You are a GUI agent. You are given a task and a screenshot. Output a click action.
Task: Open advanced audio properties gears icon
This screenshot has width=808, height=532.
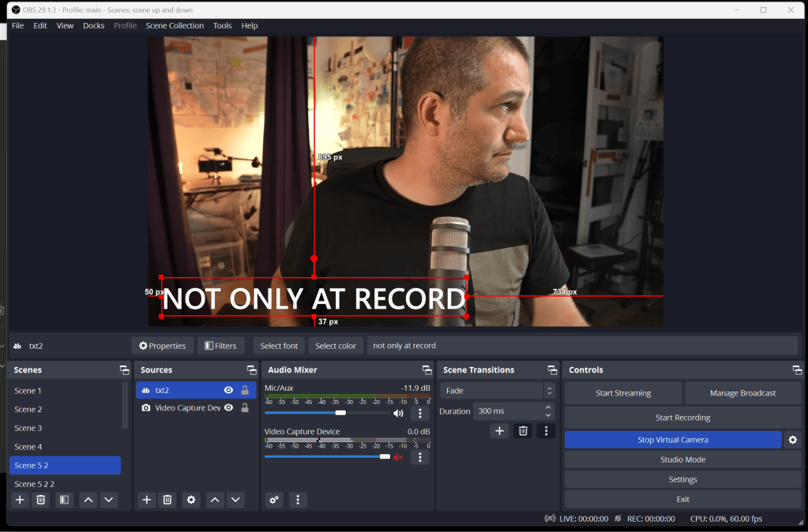274,500
